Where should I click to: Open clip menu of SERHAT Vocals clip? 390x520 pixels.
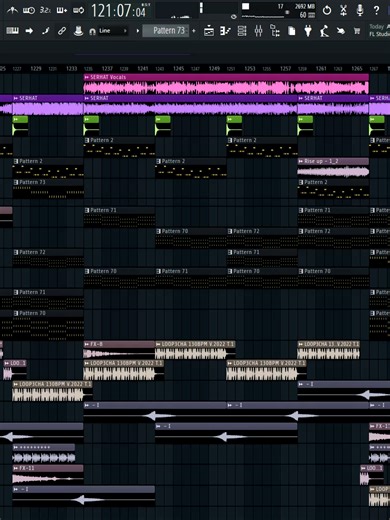coord(87,77)
